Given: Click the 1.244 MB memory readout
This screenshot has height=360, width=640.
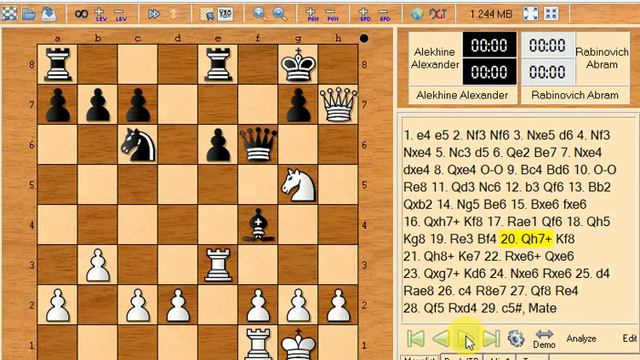Looking at the screenshot, I should (x=491, y=14).
